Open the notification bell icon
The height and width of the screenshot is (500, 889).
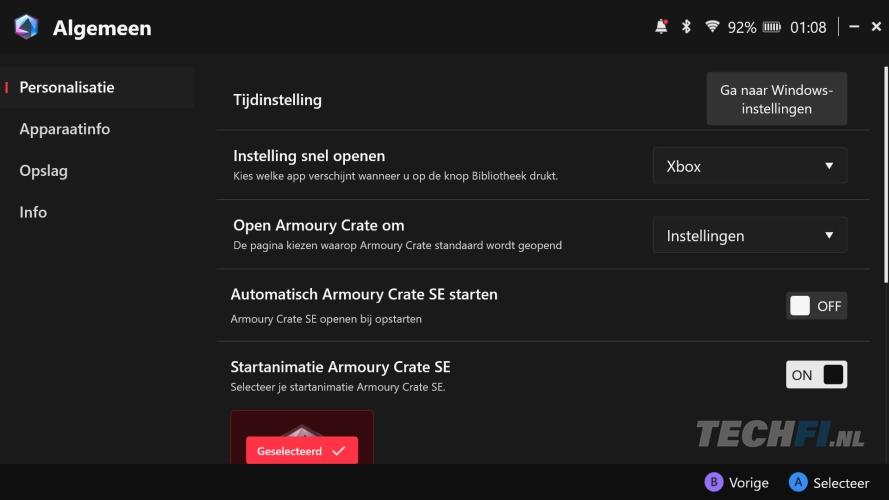coord(661,27)
